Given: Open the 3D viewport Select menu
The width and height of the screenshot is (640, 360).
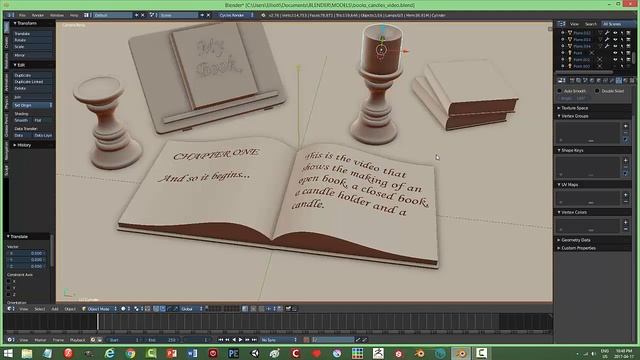Looking at the screenshot, I should [x=40, y=309].
